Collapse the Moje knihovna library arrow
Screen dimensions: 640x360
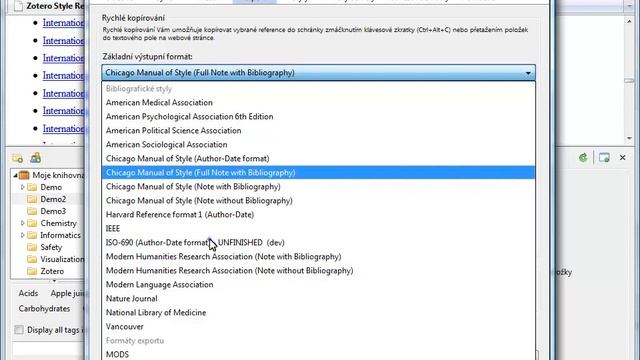tap(15, 176)
